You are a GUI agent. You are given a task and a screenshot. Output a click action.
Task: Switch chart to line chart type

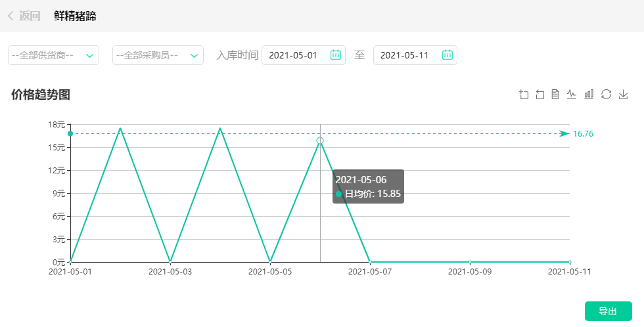click(x=572, y=95)
